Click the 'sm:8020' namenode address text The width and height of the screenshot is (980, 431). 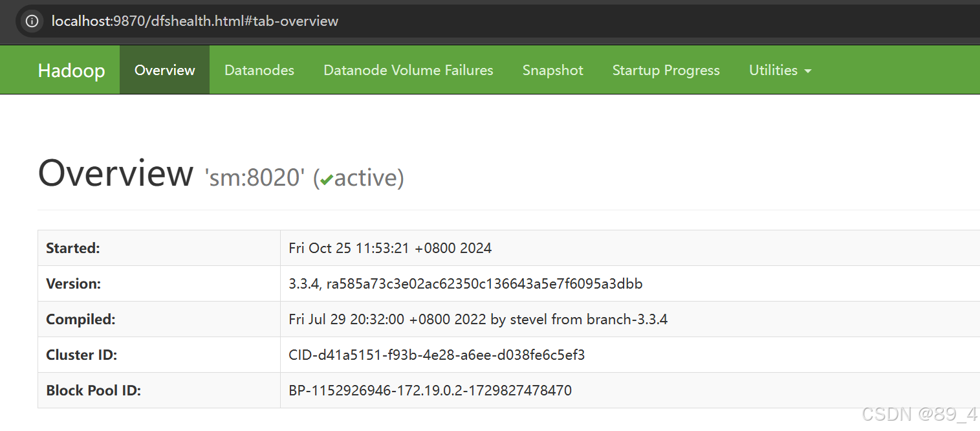(254, 177)
